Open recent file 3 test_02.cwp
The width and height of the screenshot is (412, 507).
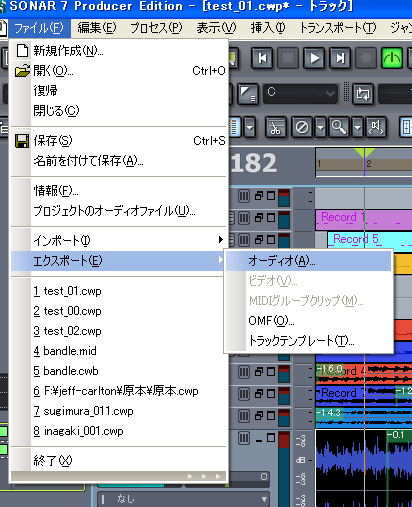[x=119, y=331]
